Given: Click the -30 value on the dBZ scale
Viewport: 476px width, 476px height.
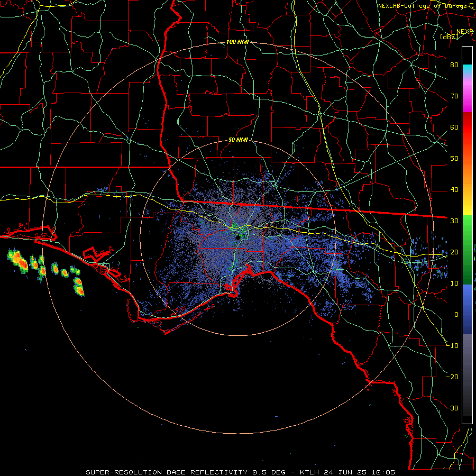Looking at the screenshot, I should 452,408.
